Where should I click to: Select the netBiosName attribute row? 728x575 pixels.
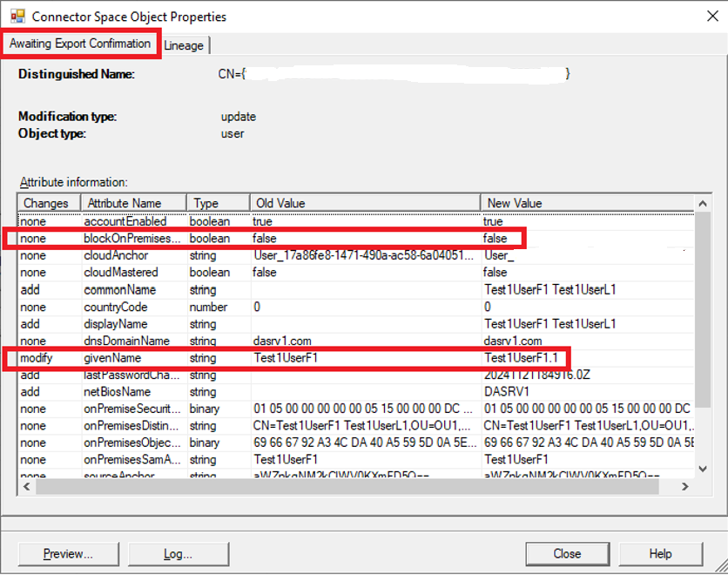click(356, 392)
